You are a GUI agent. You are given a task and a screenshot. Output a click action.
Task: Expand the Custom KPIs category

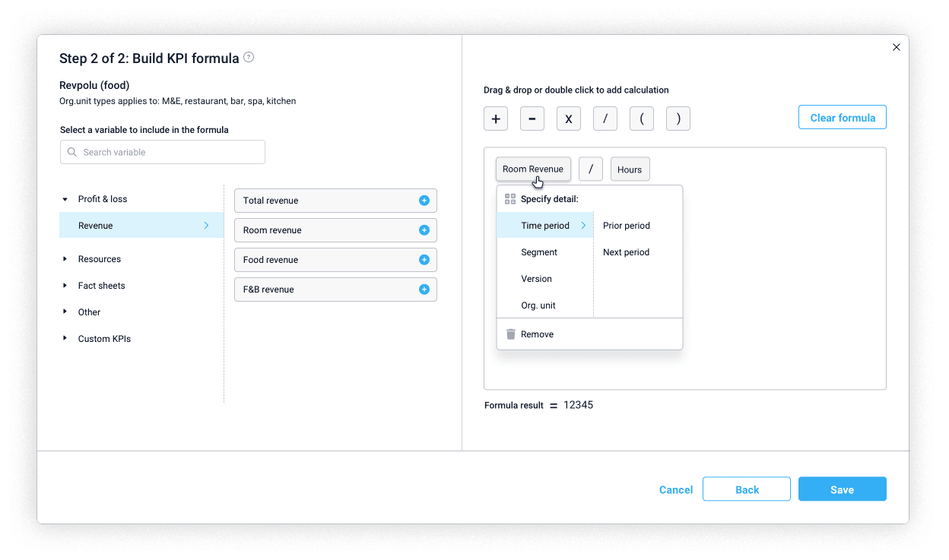point(65,339)
